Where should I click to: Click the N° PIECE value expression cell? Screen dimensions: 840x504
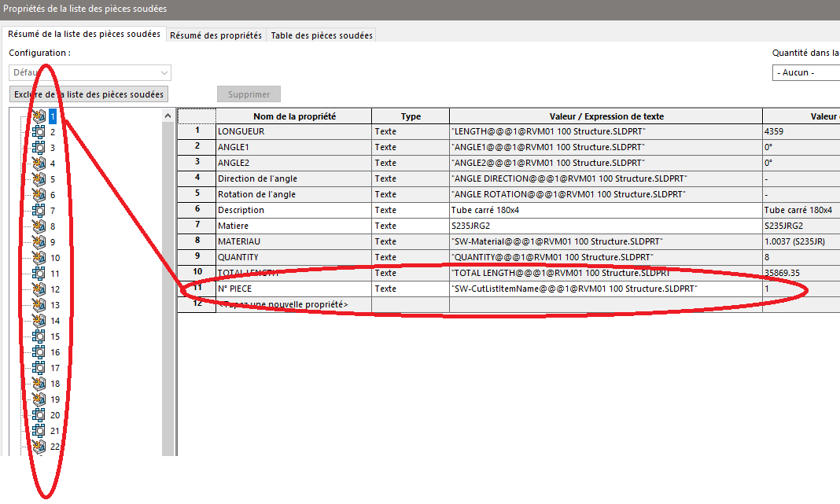(605, 289)
